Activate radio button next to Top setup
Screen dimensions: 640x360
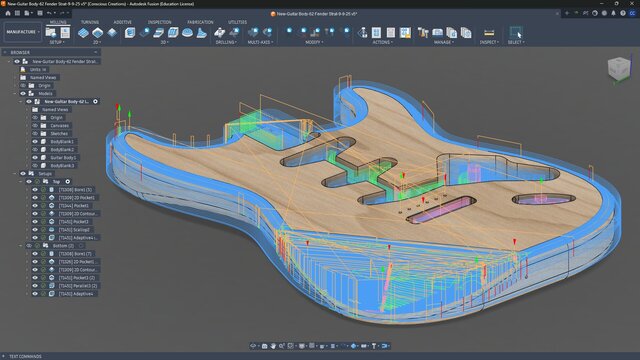click(x=68, y=182)
